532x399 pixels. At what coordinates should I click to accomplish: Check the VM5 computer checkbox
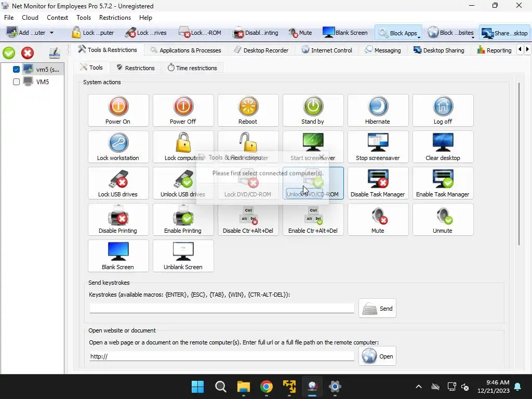(16, 82)
